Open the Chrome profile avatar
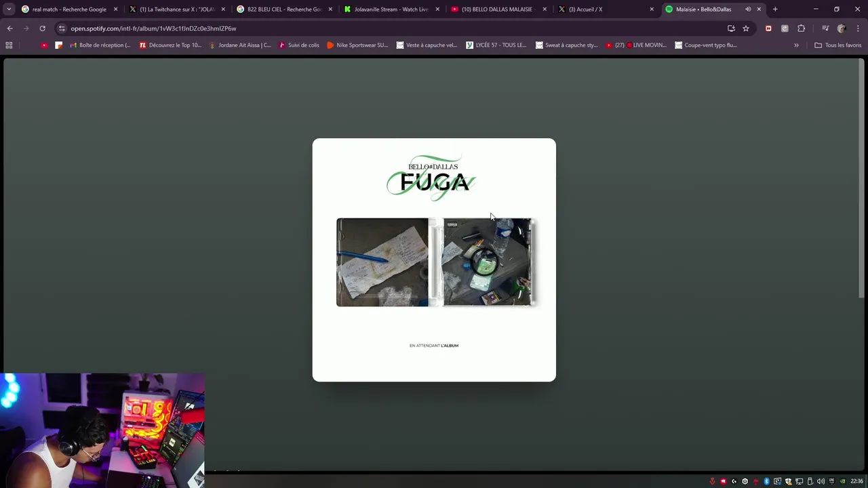The height and width of the screenshot is (488, 868). pyautogui.click(x=842, y=28)
